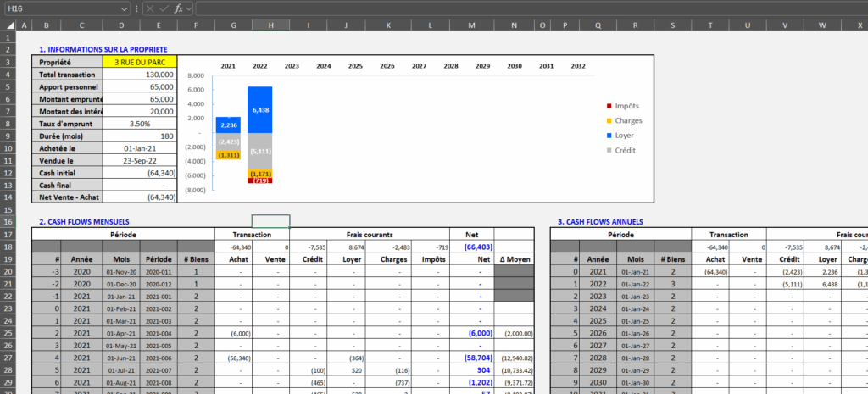
Task: Click the gray Crédit legend marker
Action: point(608,150)
